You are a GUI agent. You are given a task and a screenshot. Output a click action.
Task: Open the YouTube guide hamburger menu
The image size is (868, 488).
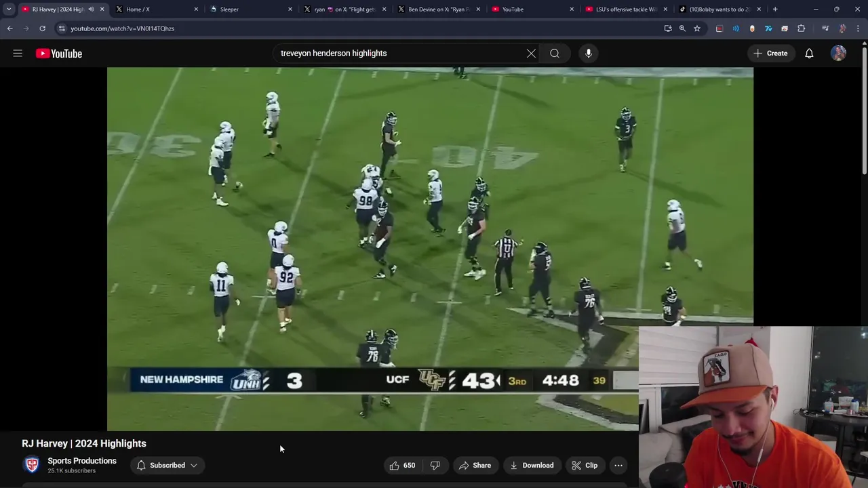click(x=18, y=53)
